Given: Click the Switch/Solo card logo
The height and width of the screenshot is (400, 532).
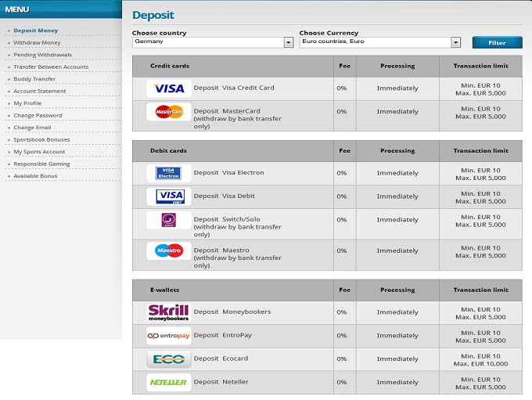Looking at the screenshot, I should click(x=168, y=220).
